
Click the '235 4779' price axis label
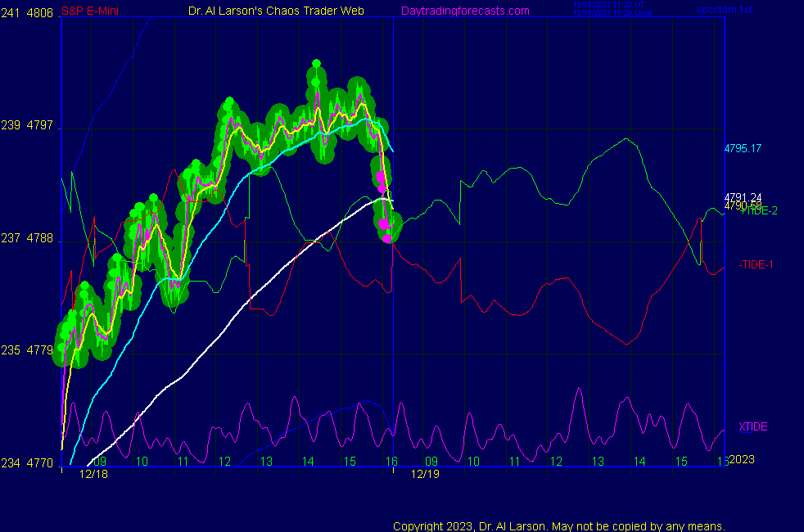pyautogui.click(x=27, y=350)
